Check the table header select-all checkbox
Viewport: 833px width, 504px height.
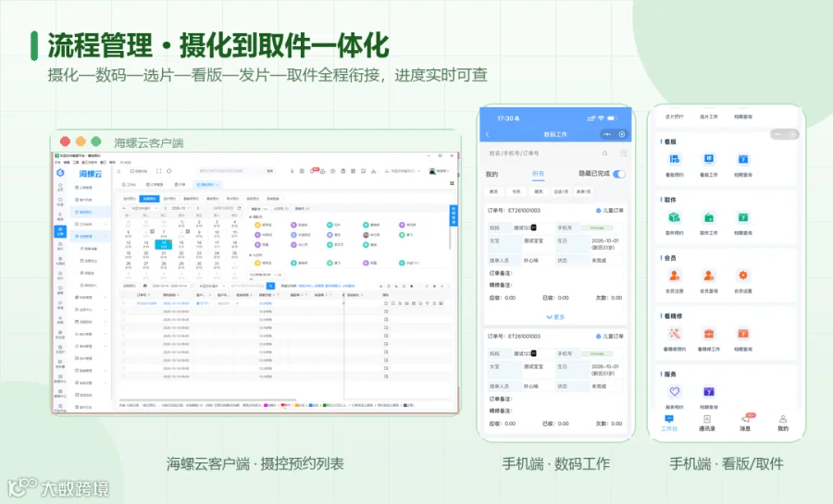pyautogui.click(x=123, y=294)
